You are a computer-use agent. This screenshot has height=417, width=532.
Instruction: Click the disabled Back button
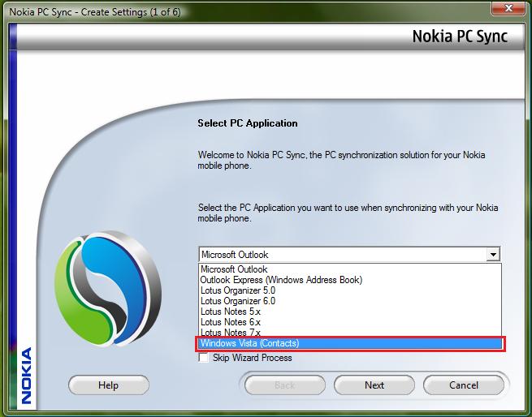tap(284, 385)
